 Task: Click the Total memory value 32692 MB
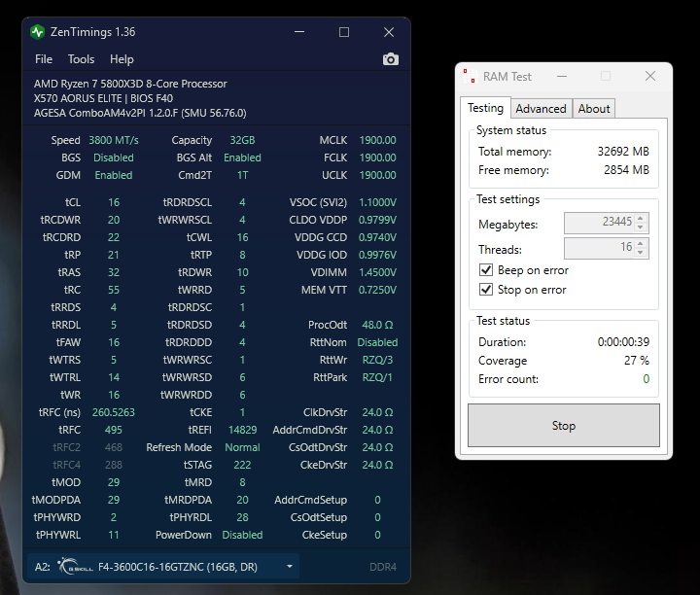[x=623, y=152]
